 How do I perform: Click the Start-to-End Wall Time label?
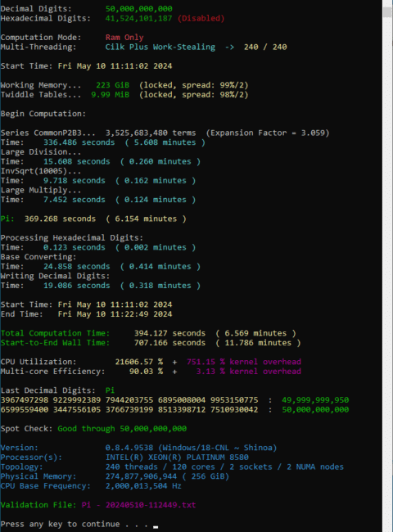[55, 343]
